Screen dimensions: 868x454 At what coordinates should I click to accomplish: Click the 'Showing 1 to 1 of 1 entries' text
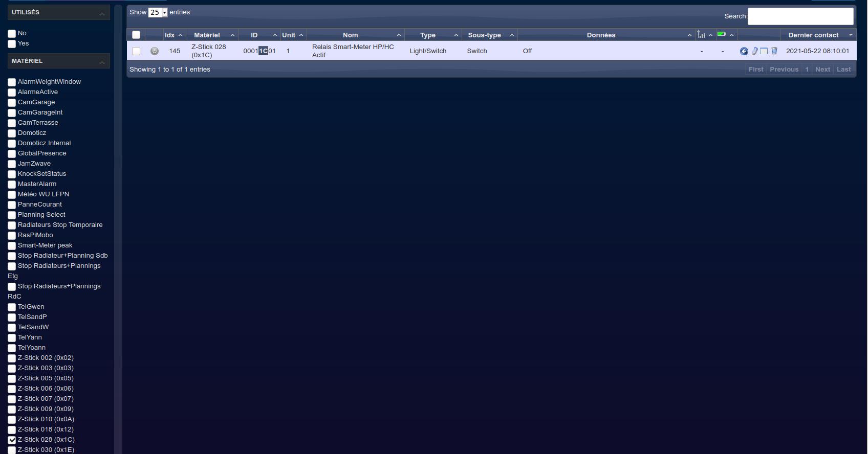tap(170, 70)
